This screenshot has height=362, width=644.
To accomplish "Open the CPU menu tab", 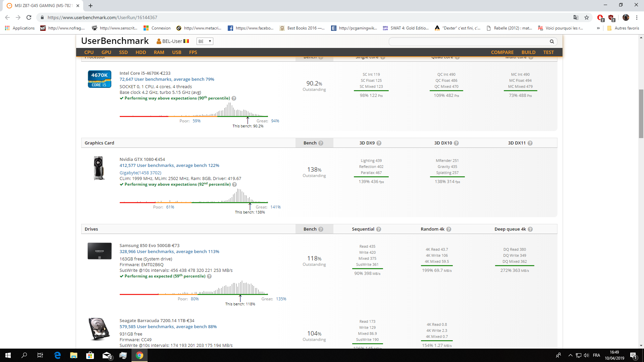I will click(x=89, y=52).
